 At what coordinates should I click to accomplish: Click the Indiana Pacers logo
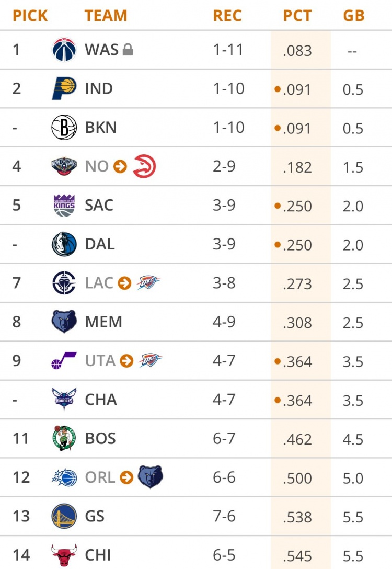tap(64, 88)
